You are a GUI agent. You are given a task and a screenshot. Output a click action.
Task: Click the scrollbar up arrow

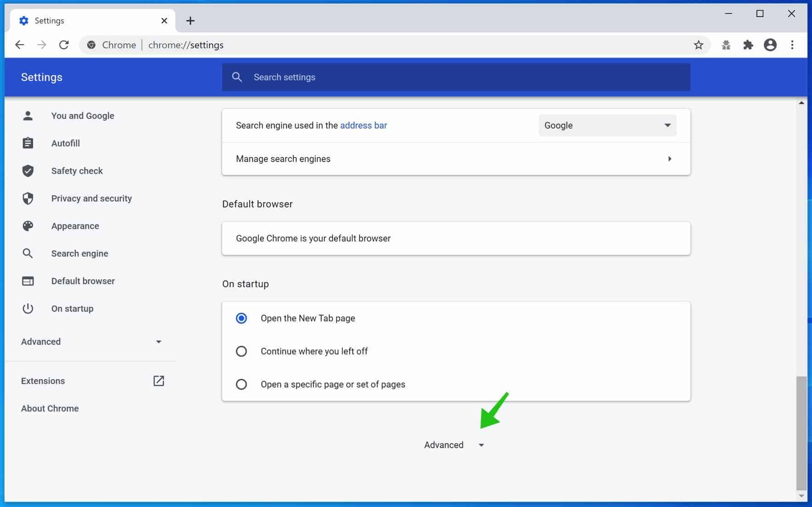tap(801, 103)
